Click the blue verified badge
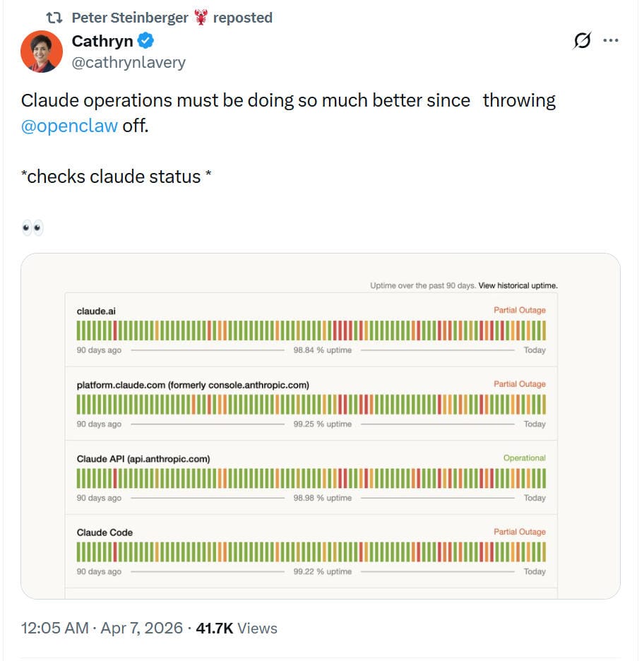Screen dimensions: 644x661 pos(146,41)
